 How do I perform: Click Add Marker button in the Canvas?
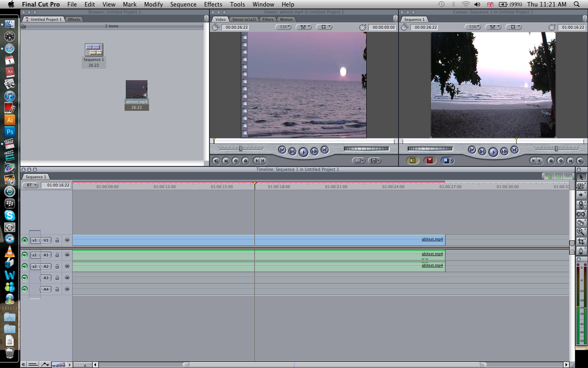click(551, 161)
